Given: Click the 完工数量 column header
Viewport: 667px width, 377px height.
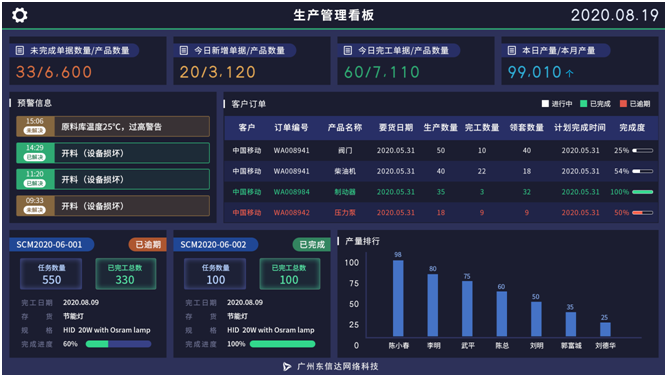Looking at the screenshot, I should point(482,128).
